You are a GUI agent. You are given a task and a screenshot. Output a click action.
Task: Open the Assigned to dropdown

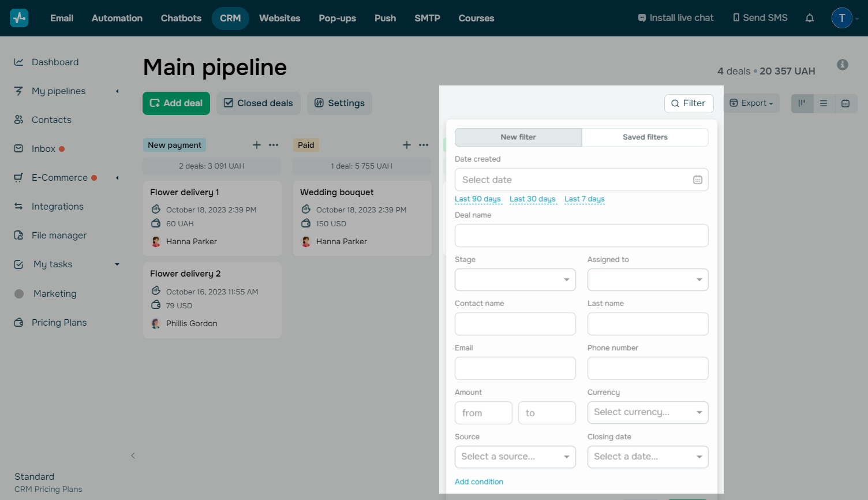tap(648, 279)
